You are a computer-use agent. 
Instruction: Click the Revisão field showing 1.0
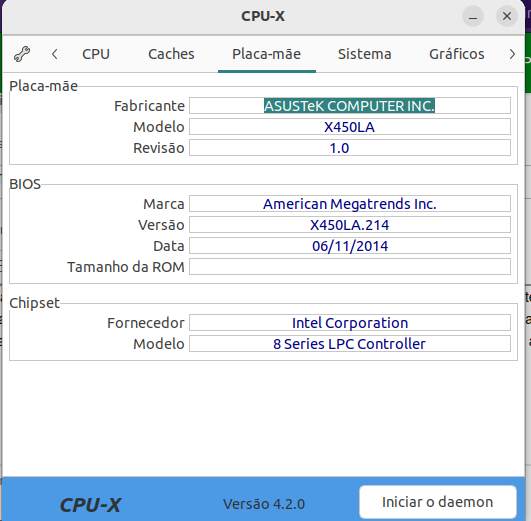point(350,148)
